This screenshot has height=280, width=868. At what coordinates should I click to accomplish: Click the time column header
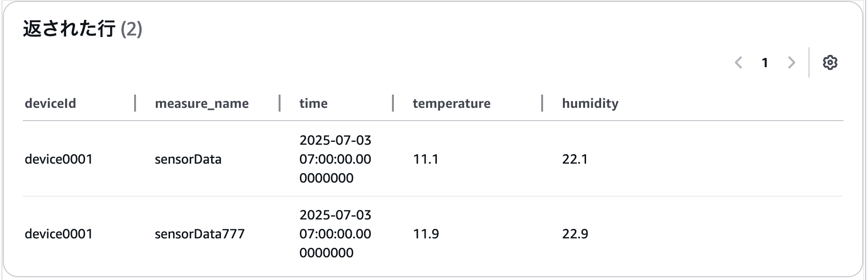(313, 103)
